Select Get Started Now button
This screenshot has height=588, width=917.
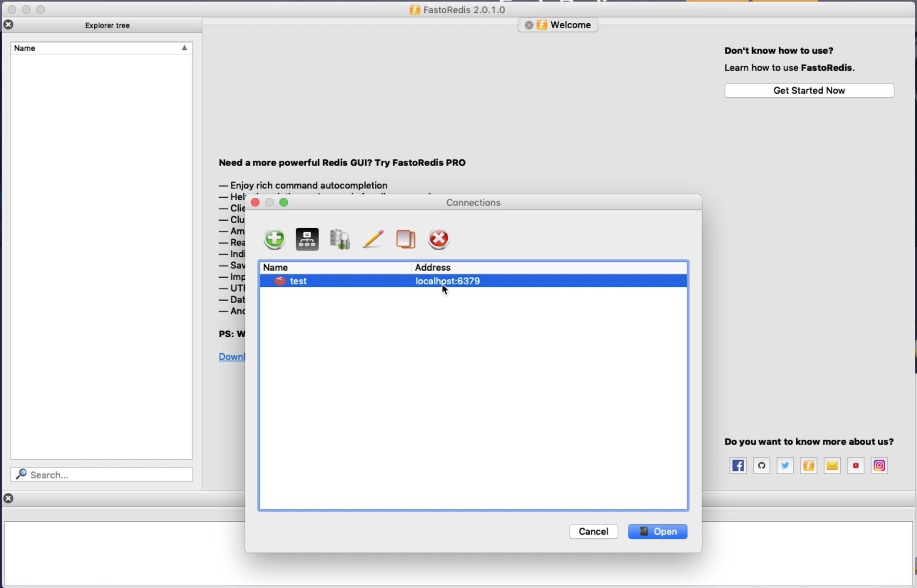[809, 90]
